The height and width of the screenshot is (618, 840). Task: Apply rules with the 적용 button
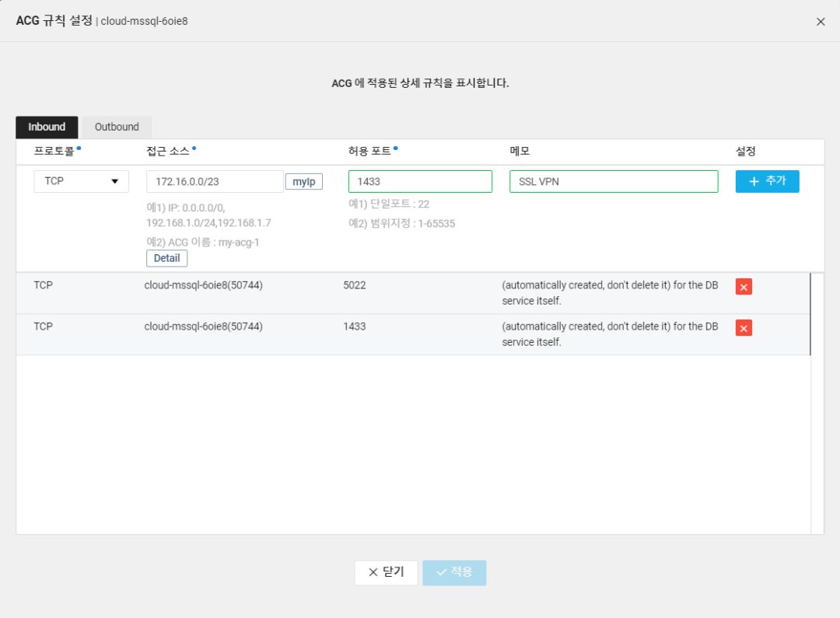click(454, 572)
